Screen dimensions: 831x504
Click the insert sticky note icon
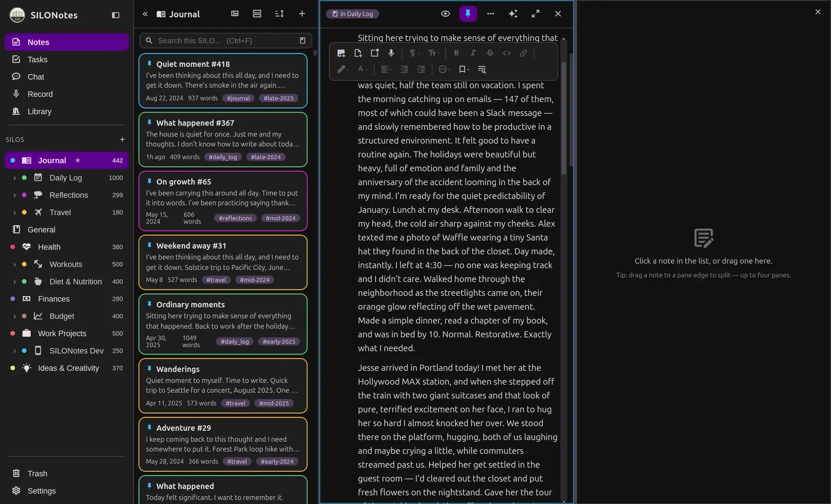[x=374, y=53]
